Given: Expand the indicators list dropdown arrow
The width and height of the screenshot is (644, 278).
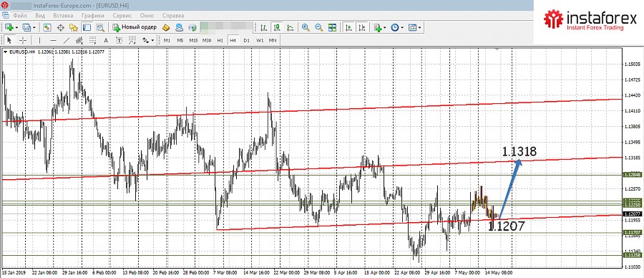Looking at the screenshot, I should click(x=384, y=28).
